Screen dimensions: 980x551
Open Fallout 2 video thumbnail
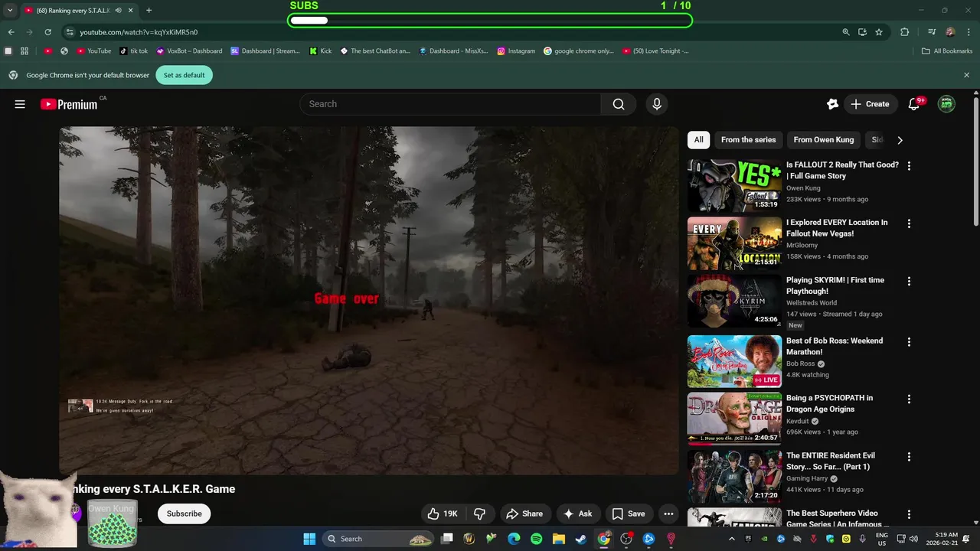(734, 185)
